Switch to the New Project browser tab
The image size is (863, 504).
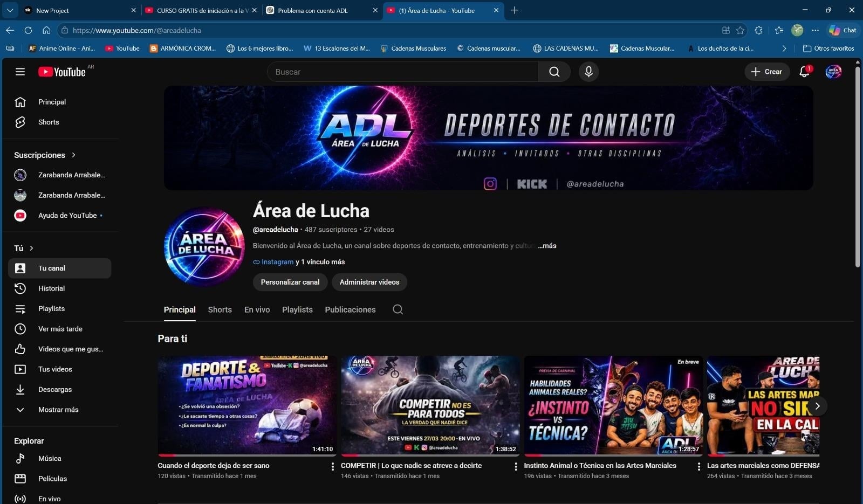pyautogui.click(x=80, y=10)
